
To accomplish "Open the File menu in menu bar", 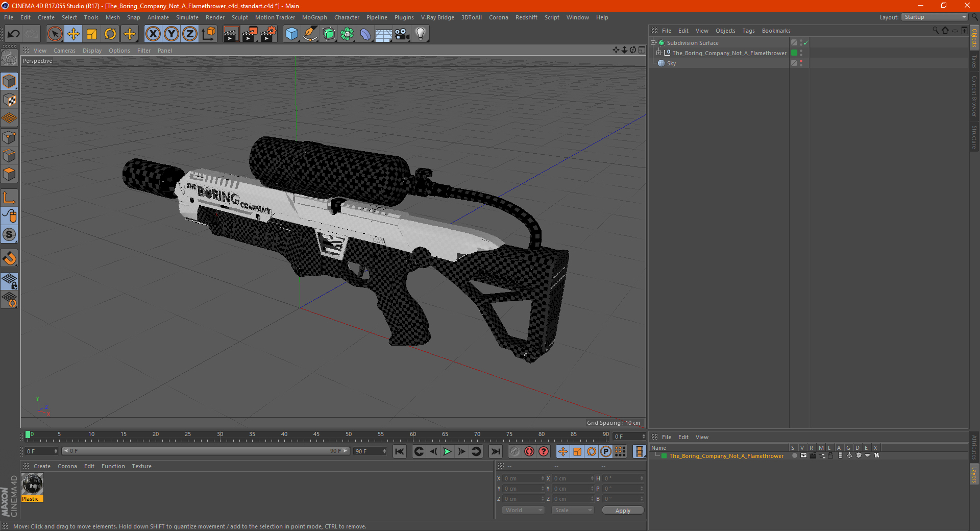I will (9, 17).
